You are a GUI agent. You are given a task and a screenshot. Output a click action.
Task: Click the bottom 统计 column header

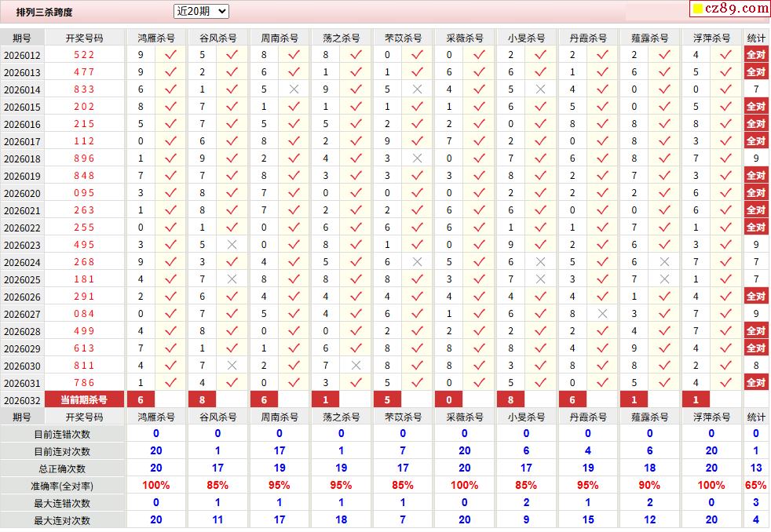[756, 417]
